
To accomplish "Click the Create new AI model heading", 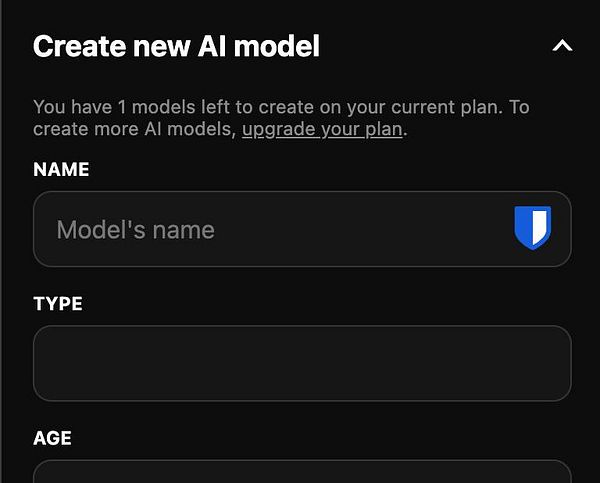I will (x=176, y=46).
